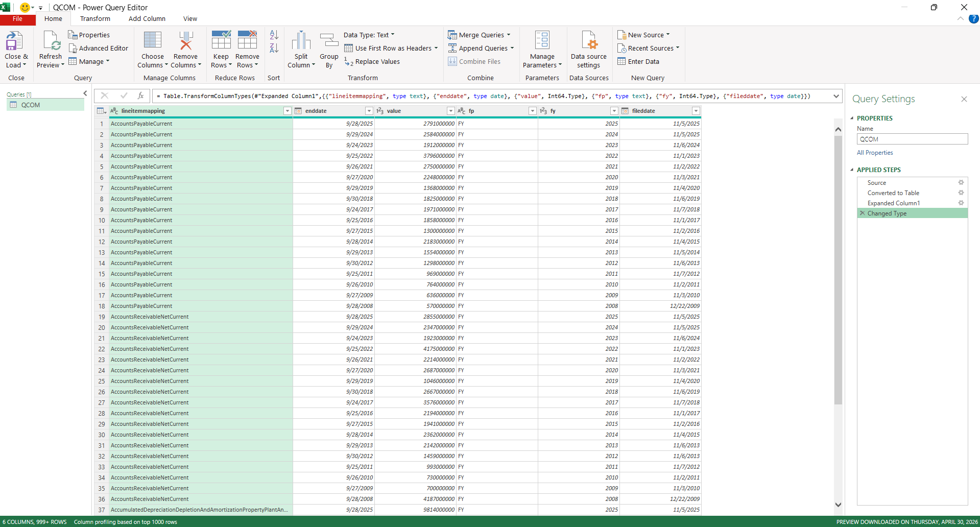The height and width of the screenshot is (527, 980).
Task: Switch to the Add Column tab
Action: (x=147, y=19)
